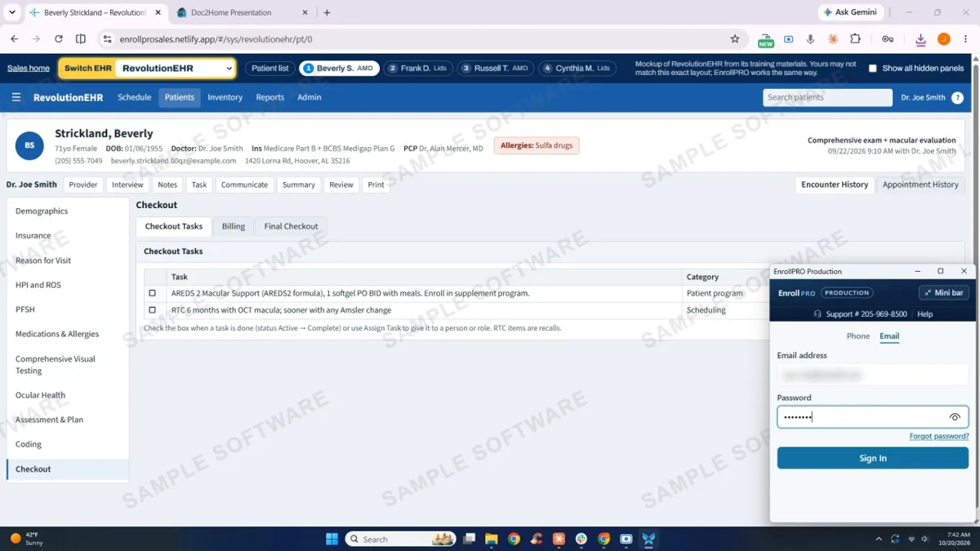This screenshot has height=551, width=980.
Task: Check the RTC 6 months task checkbox
Action: pos(152,310)
